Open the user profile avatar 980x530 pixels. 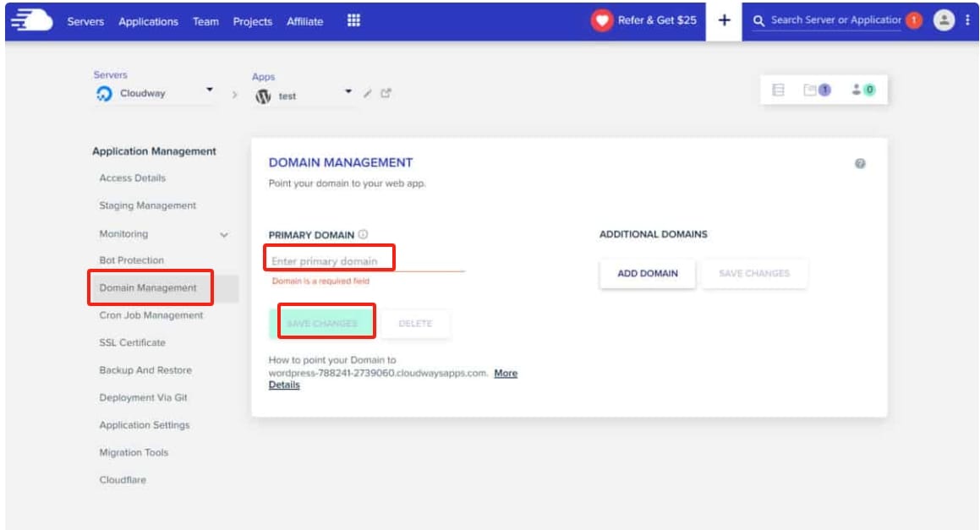click(944, 20)
